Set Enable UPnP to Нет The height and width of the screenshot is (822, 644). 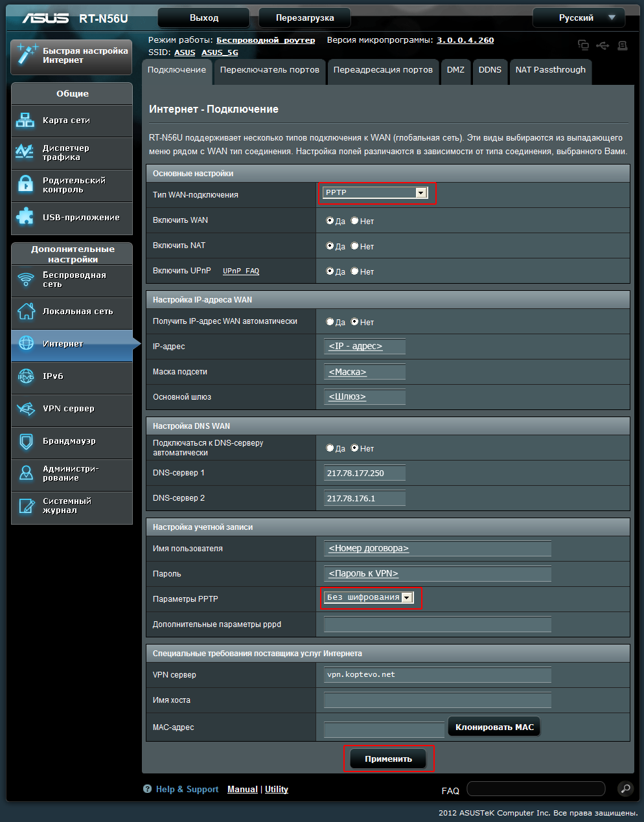coord(354,271)
